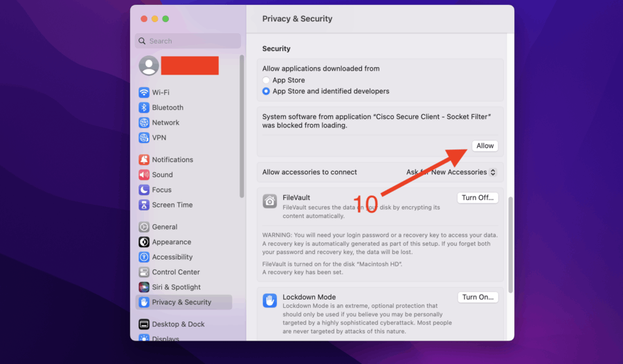Click the green zoom window button
Image resolution: width=623 pixels, height=364 pixels.
click(165, 19)
